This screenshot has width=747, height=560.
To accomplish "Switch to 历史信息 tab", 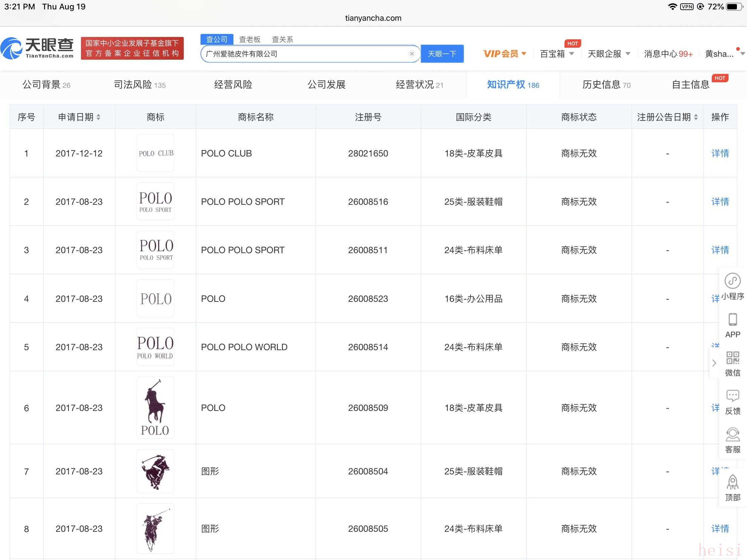I will pos(606,84).
